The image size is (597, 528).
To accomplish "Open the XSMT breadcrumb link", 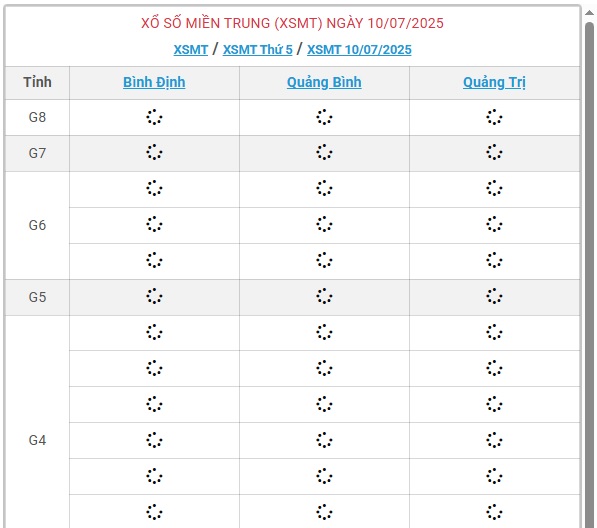I will (190, 50).
